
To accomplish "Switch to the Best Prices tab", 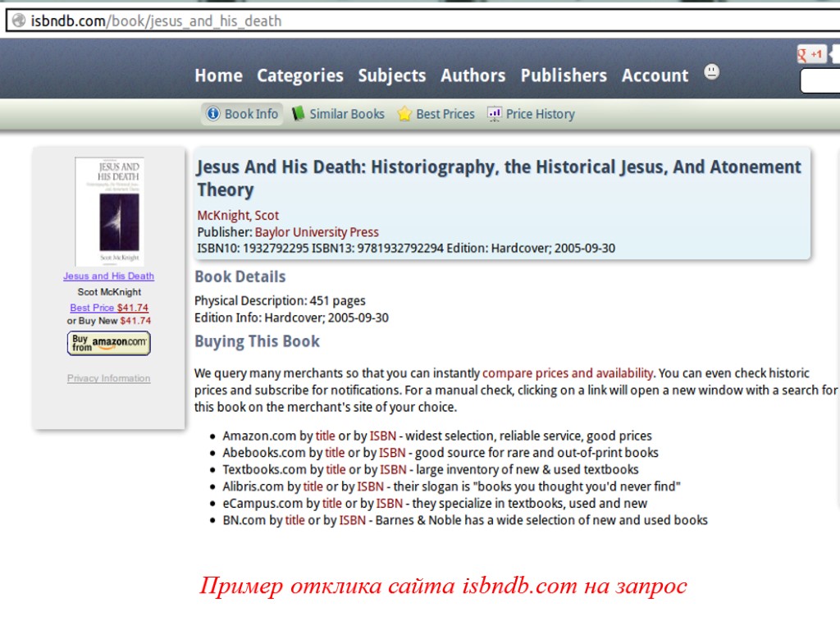I will point(436,113).
